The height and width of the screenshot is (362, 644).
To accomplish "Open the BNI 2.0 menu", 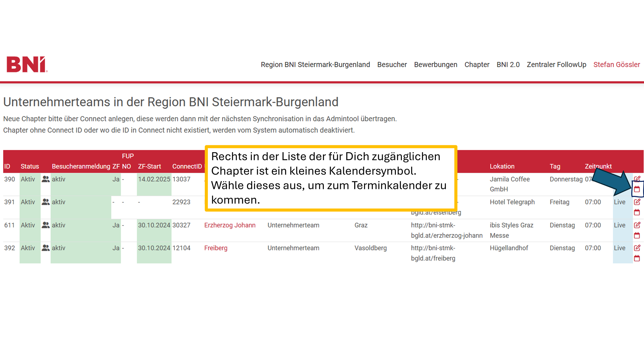I will [508, 65].
